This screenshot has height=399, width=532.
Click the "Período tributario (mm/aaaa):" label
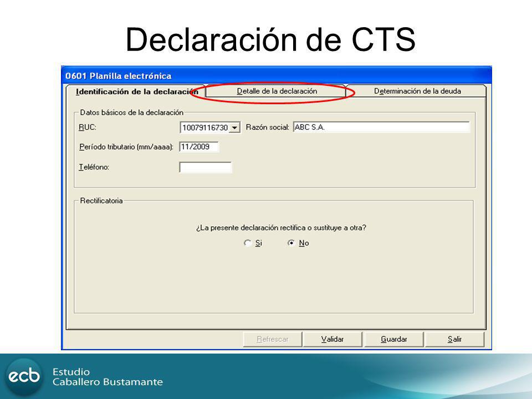[126, 147]
